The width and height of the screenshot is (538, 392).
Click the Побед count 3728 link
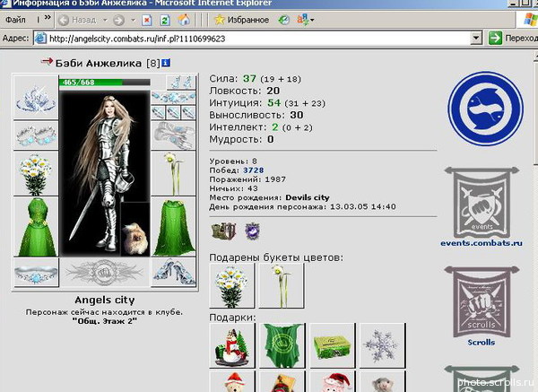pos(253,170)
